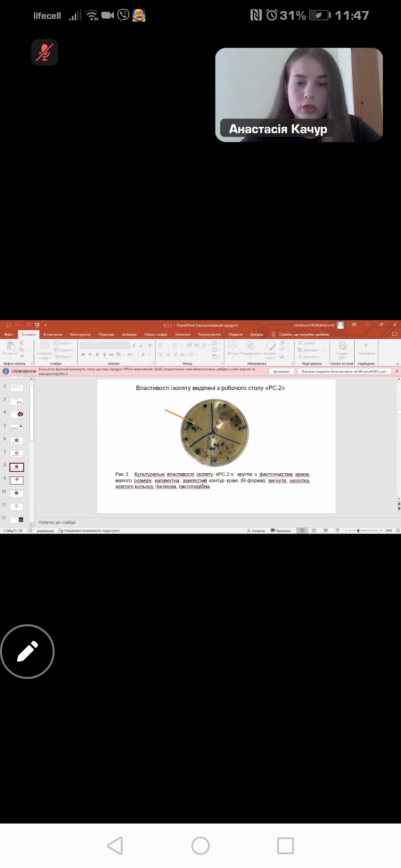Tap the pencil annotation button

coord(28,652)
